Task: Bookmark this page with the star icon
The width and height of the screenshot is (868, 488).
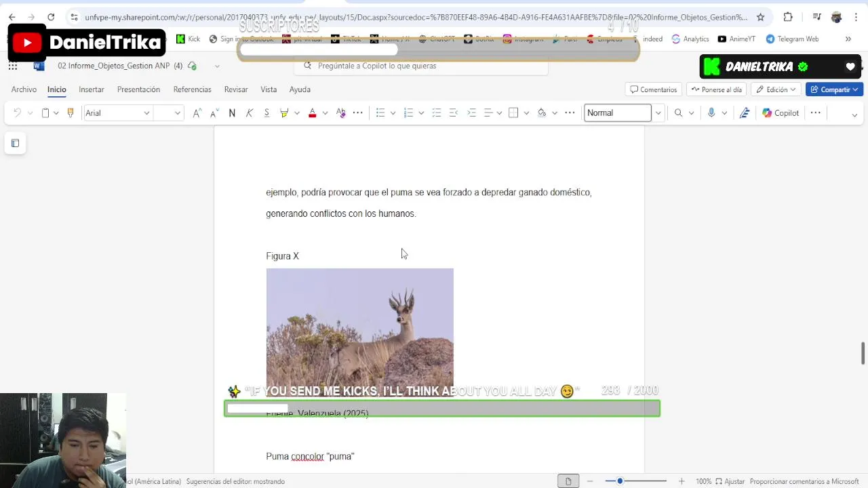Action: click(x=760, y=17)
